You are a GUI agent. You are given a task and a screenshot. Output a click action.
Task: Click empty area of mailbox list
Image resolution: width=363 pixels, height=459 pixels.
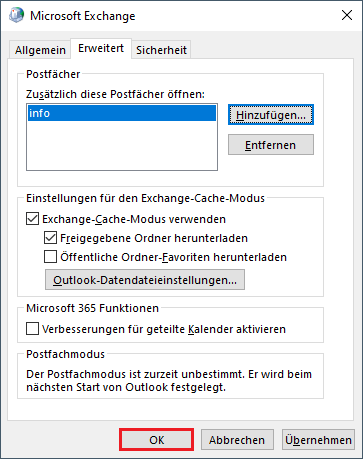[x=122, y=145]
